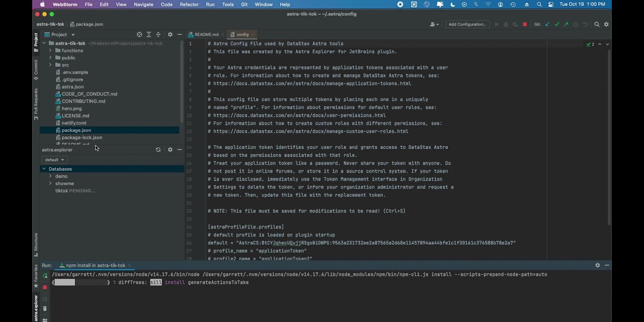Hide the Project panel with minus icon
This screenshot has height=322, width=644.
(180, 35)
